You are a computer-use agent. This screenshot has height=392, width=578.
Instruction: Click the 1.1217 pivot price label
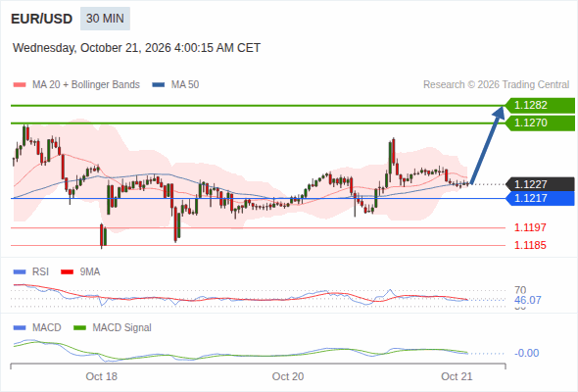click(x=540, y=198)
